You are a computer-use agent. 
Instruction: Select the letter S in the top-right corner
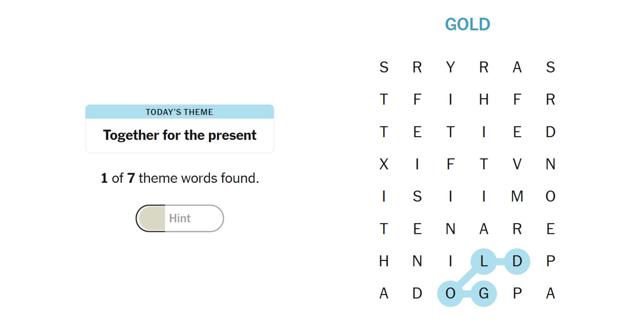click(x=551, y=67)
